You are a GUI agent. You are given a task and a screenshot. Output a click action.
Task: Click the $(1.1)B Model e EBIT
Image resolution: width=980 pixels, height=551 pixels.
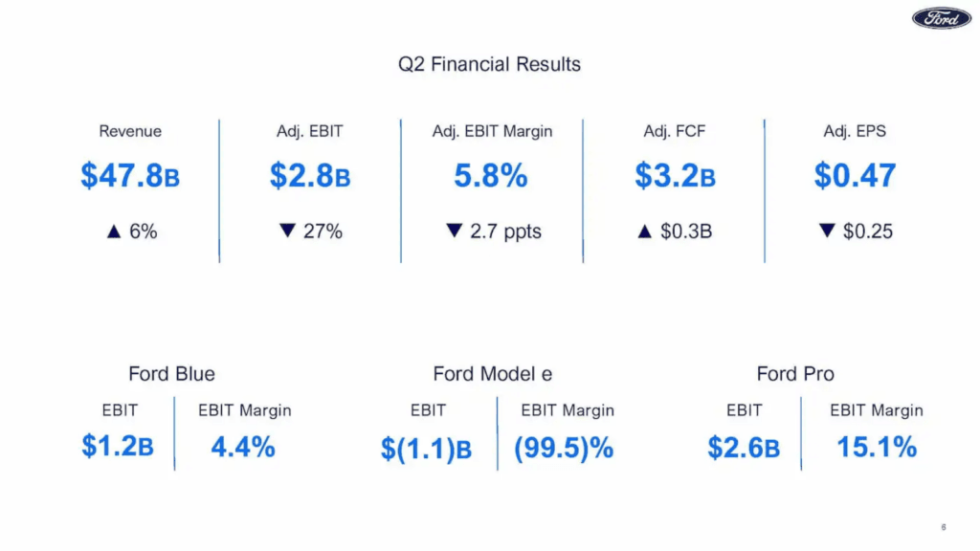click(x=426, y=449)
